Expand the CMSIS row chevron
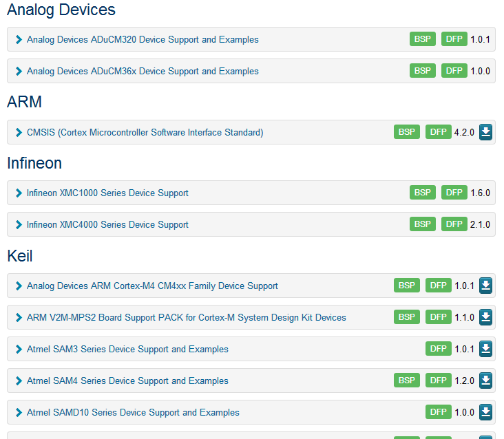The height and width of the screenshot is (439, 504). click(x=19, y=132)
